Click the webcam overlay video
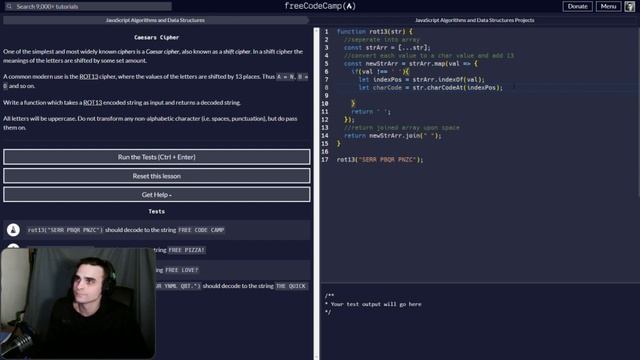 [78, 303]
